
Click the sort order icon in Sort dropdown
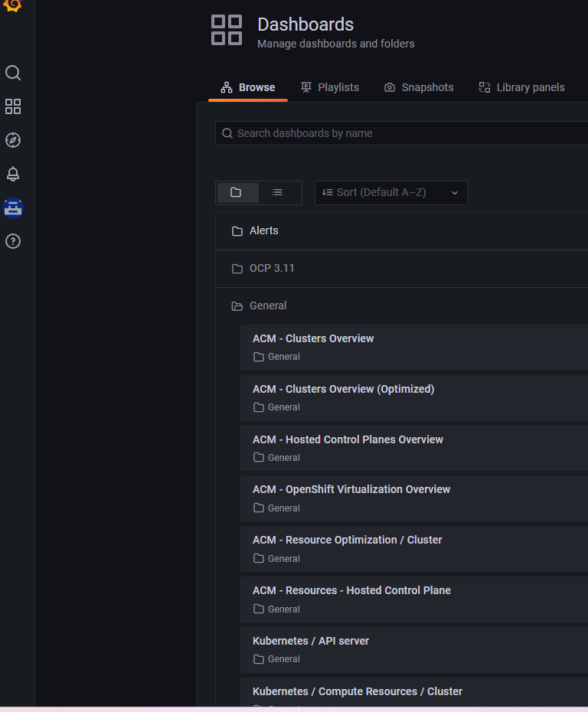(328, 192)
